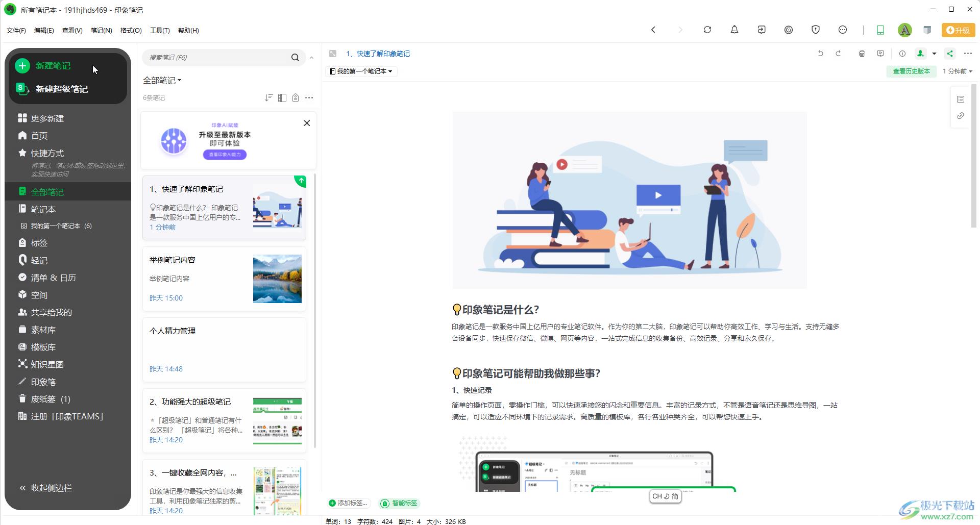The width and height of the screenshot is (980, 525).
Task: Close the AI upgrade promo banner
Action: [x=306, y=123]
